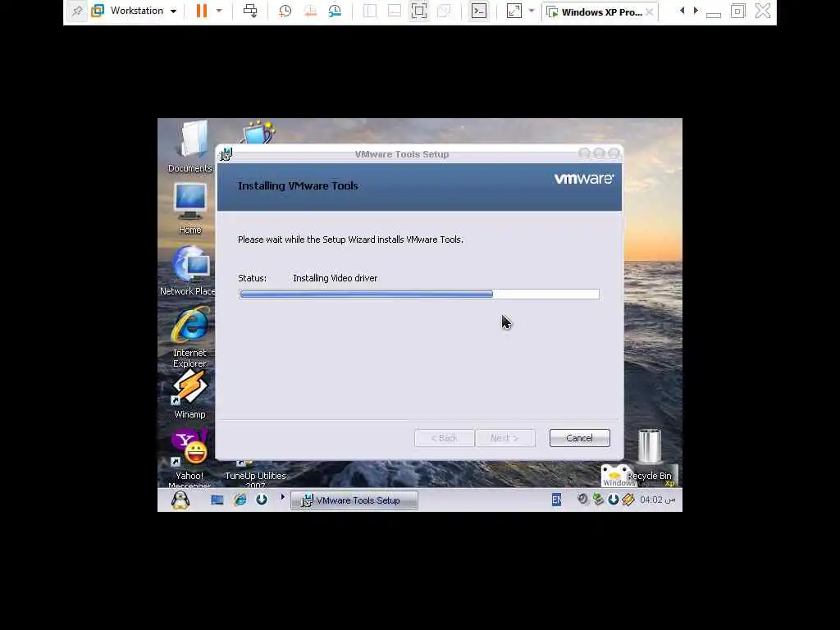
Task: Open the console view
Action: point(479,11)
